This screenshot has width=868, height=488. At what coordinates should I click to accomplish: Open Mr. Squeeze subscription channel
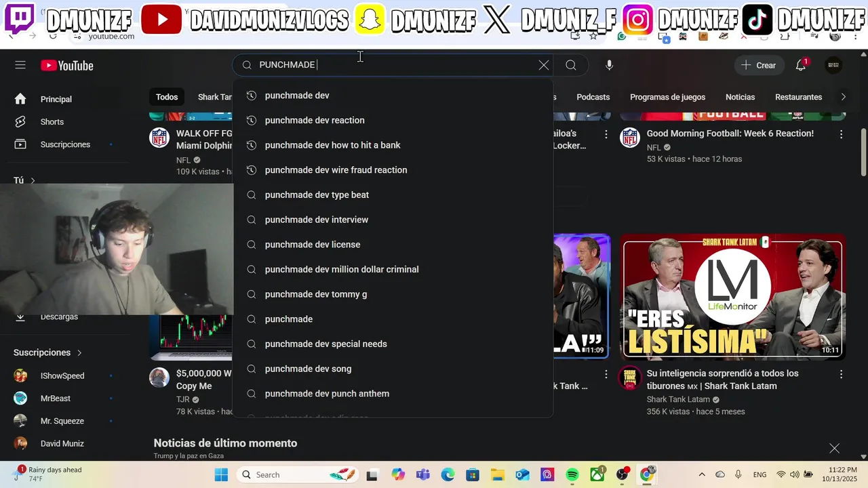62,421
